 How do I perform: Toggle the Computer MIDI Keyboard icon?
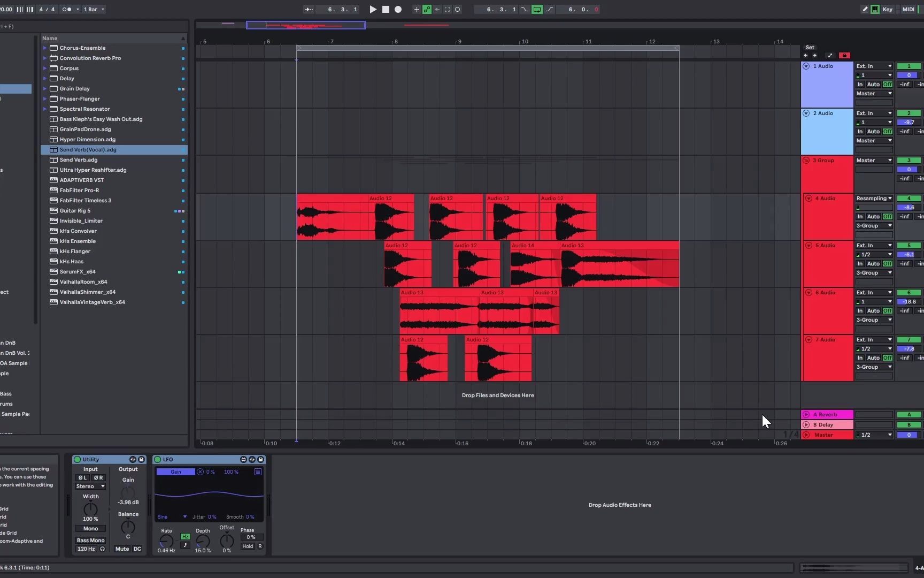coord(875,9)
